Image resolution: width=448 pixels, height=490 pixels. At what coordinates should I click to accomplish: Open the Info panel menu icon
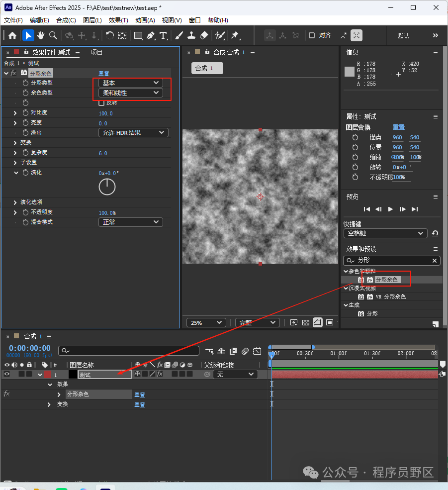[x=436, y=53]
